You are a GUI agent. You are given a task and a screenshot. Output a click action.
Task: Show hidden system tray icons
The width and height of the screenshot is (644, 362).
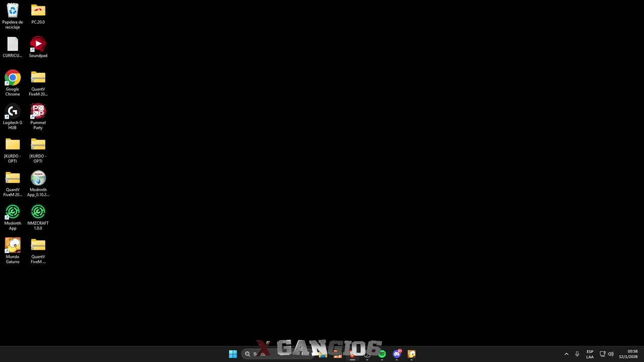click(x=566, y=354)
